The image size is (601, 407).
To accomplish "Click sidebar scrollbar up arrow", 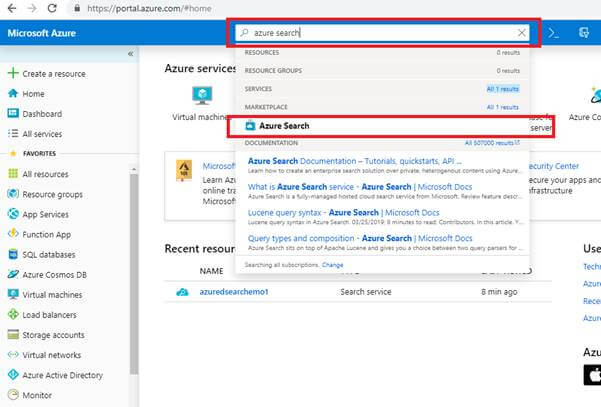I will tap(134, 169).
